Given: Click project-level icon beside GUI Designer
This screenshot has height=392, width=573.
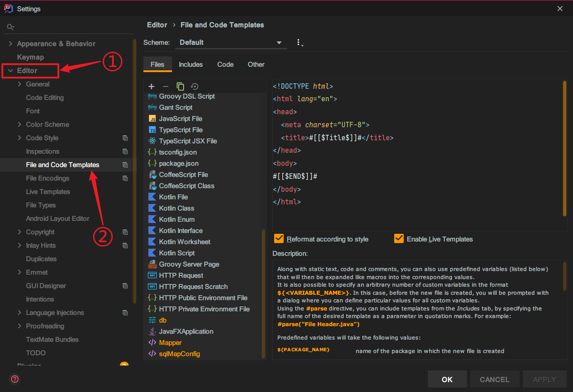Looking at the screenshot, I should pyautogui.click(x=125, y=286).
